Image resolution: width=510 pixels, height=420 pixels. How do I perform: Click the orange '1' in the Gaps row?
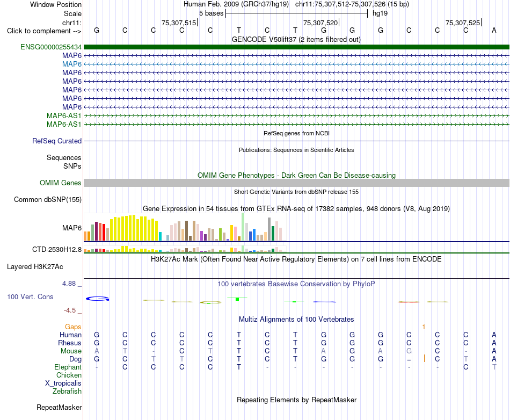(x=424, y=327)
